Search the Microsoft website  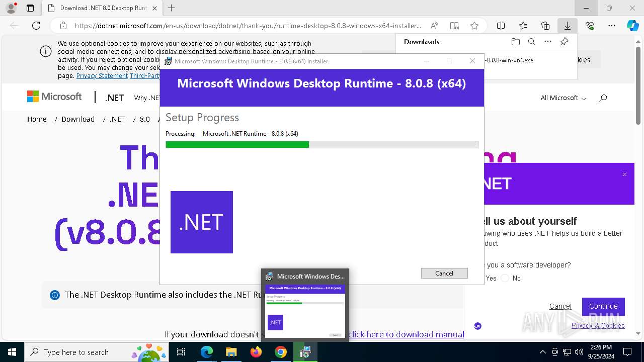[603, 98]
